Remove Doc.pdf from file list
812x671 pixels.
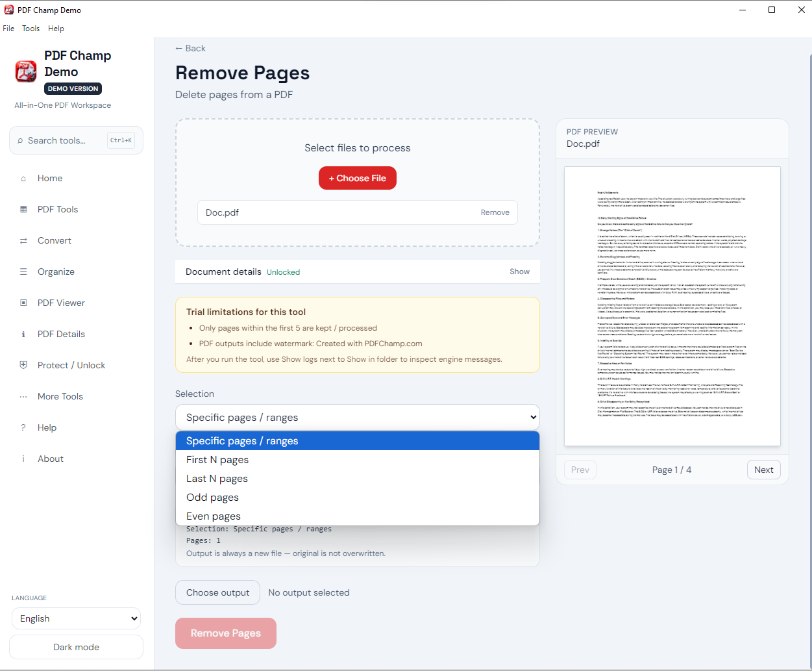495,213
